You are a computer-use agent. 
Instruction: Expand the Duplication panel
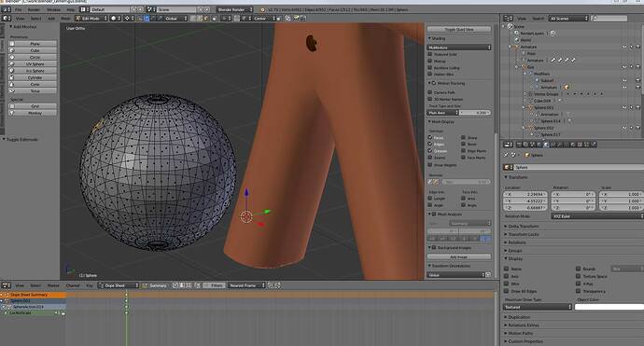[518, 317]
